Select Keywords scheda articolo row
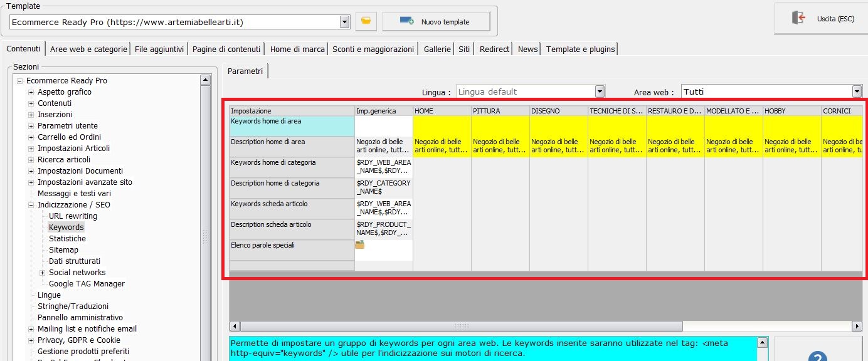 pos(292,209)
